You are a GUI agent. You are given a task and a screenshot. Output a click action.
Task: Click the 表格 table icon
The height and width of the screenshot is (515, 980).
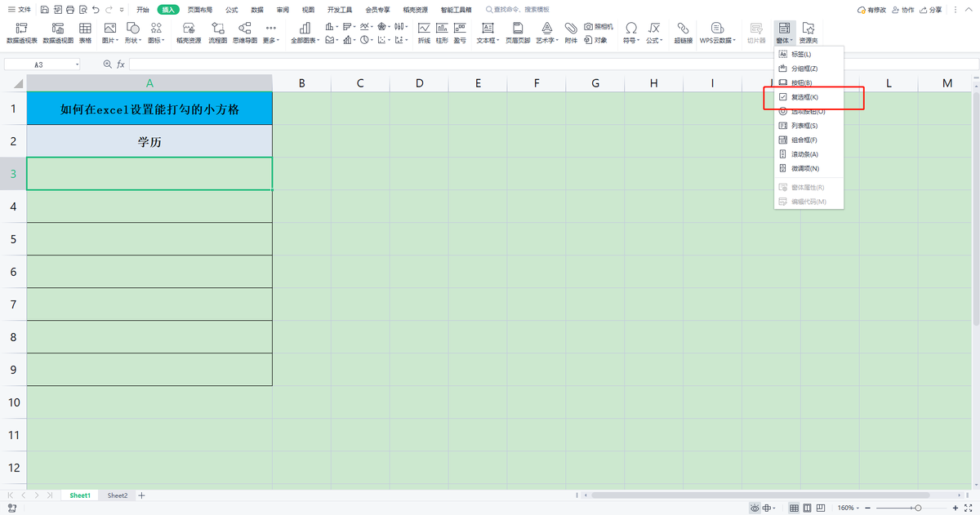tap(85, 33)
